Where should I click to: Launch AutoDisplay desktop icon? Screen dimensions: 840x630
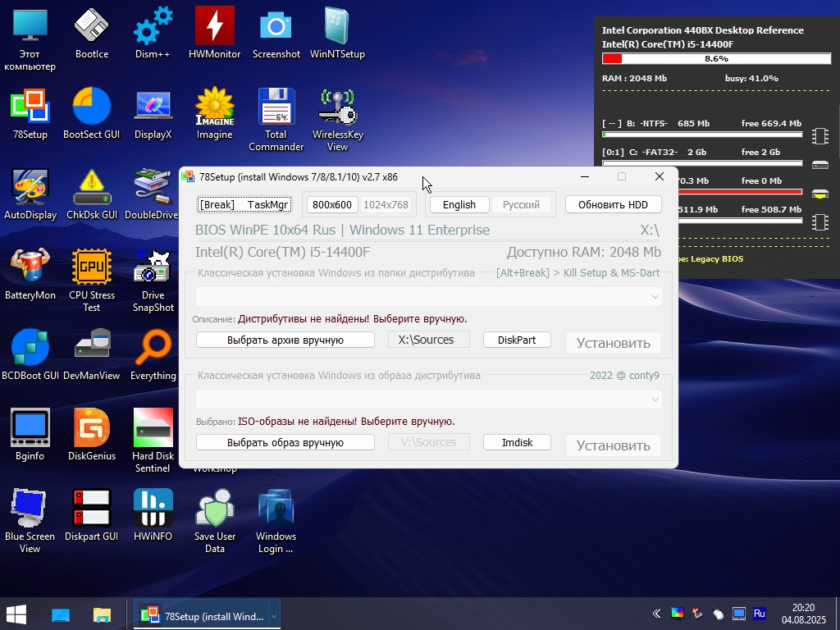[x=30, y=194]
